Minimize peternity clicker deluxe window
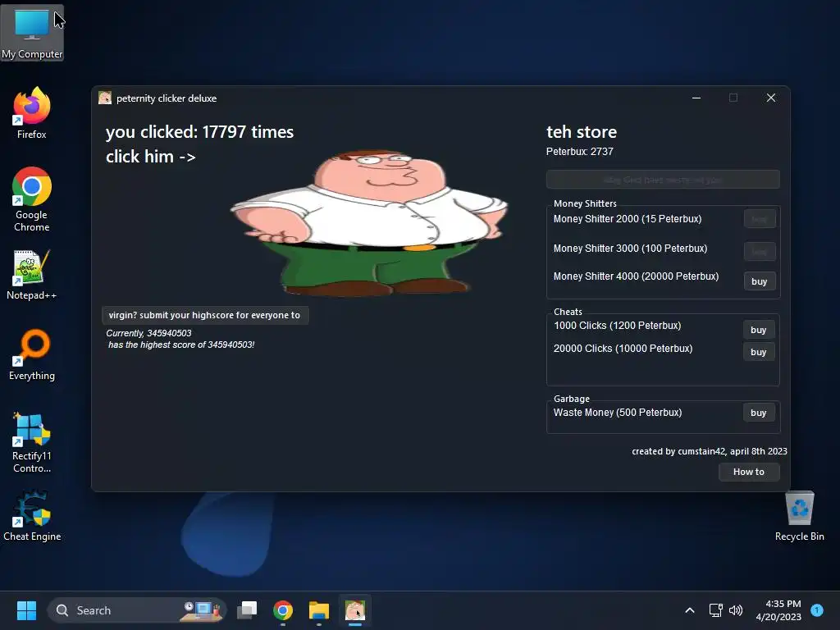The height and width of the screenshot is (630, 840). (x=696, y=98)
